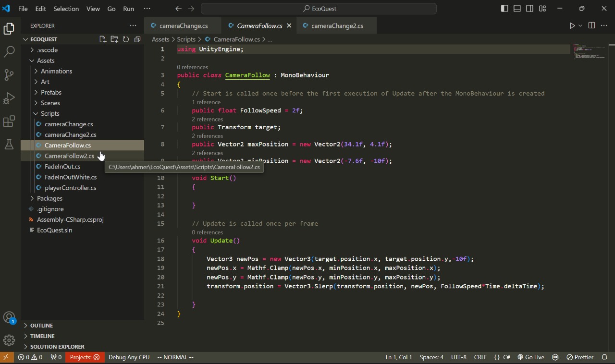Open the Selection menu

tap(66, 9)
